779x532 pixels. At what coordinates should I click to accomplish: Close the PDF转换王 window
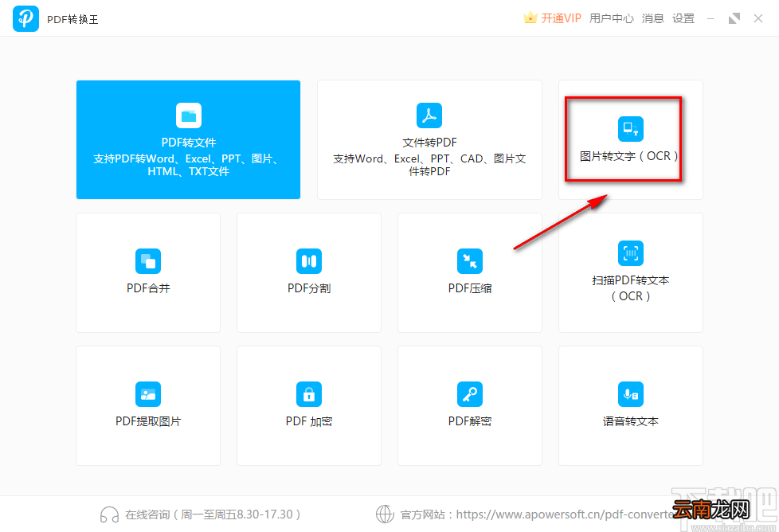point(758,18)
